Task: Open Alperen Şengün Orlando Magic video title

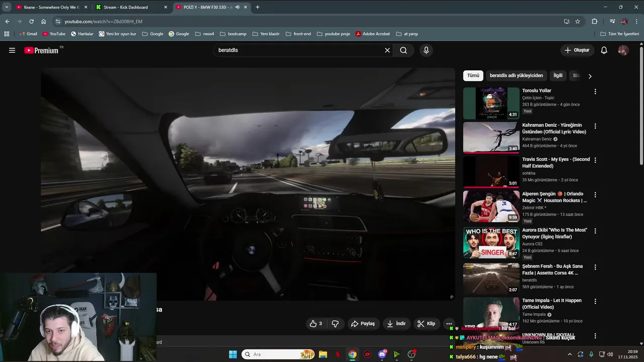Action: [554, 197]
